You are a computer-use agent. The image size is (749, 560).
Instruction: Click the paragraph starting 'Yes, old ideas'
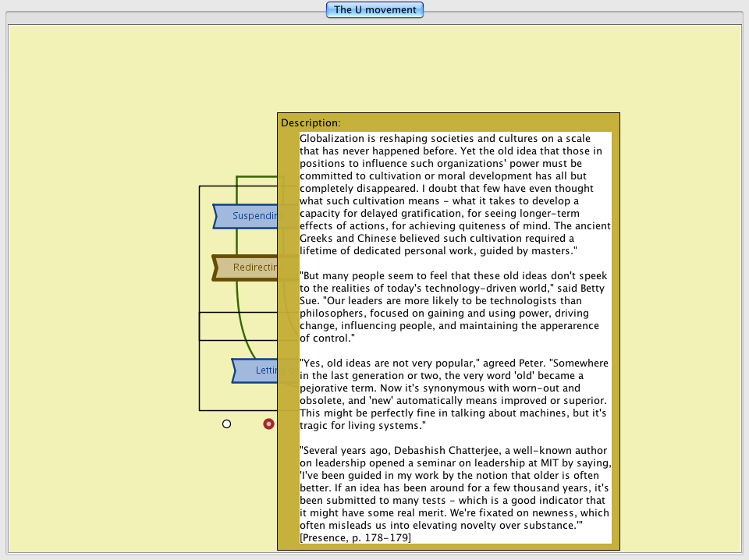(453, 394)
